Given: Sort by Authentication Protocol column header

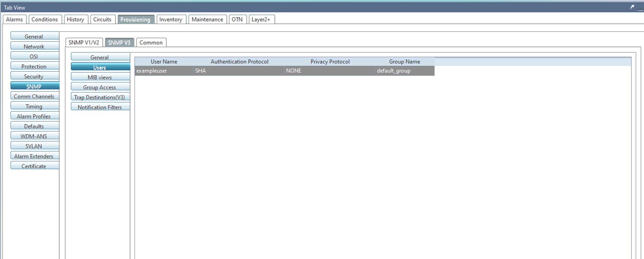Looking at the screenshot, I should click(x=239, y=61).
